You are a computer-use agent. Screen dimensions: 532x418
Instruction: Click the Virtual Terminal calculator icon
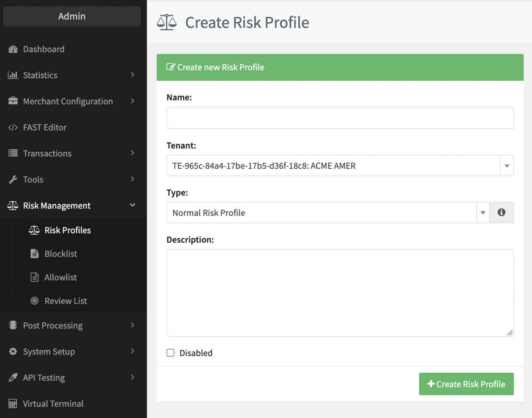[x=13, y=404]
